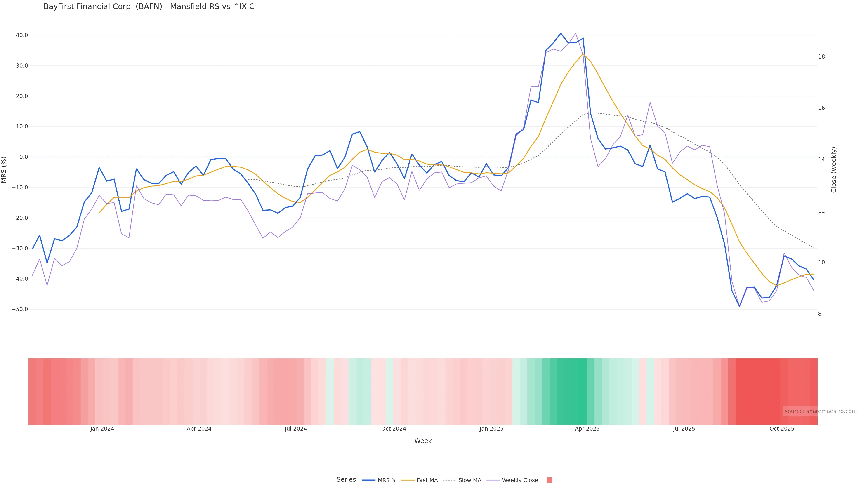Toggle Fast MA legend entry
868x488 pixels.
click(x=427, y=480)
